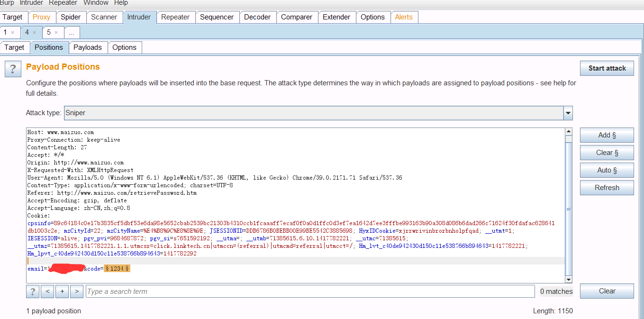Open the Help menu
The width and height of the screenshot is (644, 319).
(121, 3)
